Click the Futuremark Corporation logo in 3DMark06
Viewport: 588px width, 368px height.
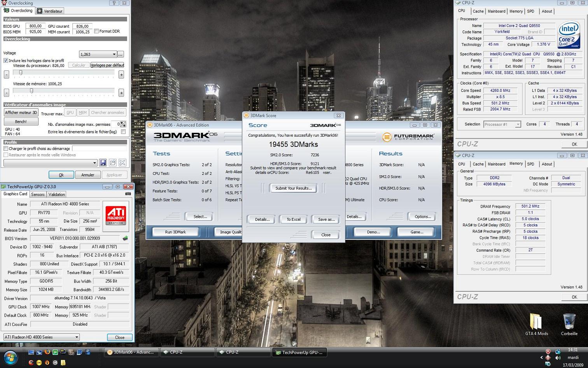pos(408,137)
